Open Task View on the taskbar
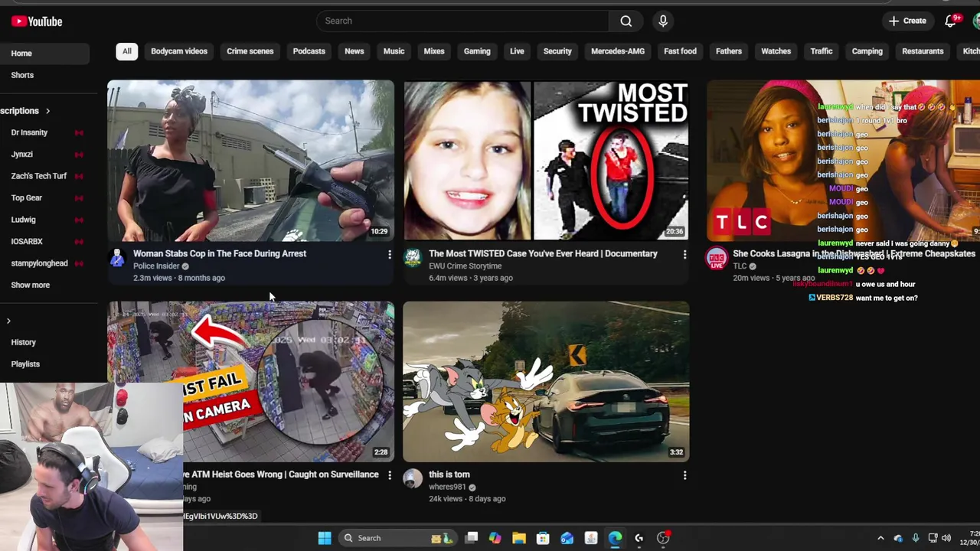The height and width of the screenshot is (551, 980). 471,538
